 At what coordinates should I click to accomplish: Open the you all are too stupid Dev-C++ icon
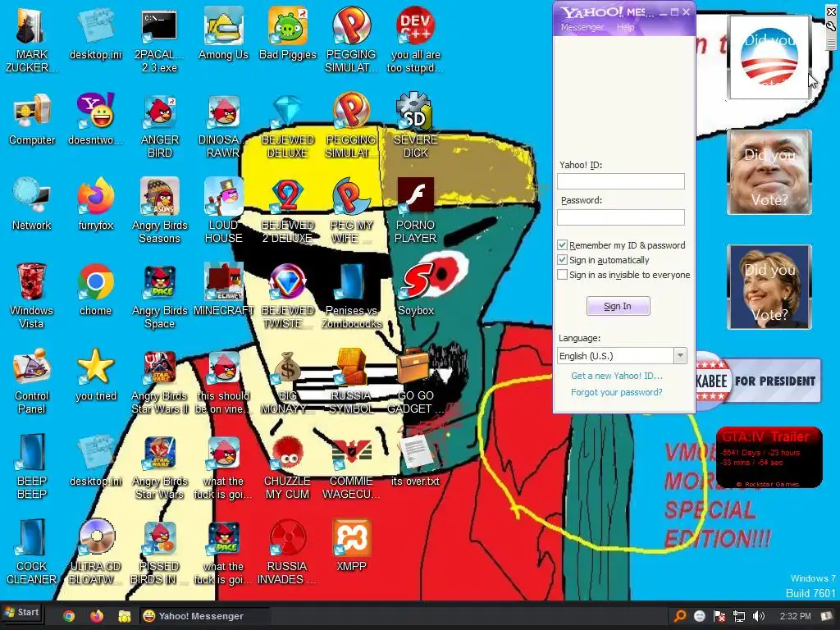pos(416,39)
